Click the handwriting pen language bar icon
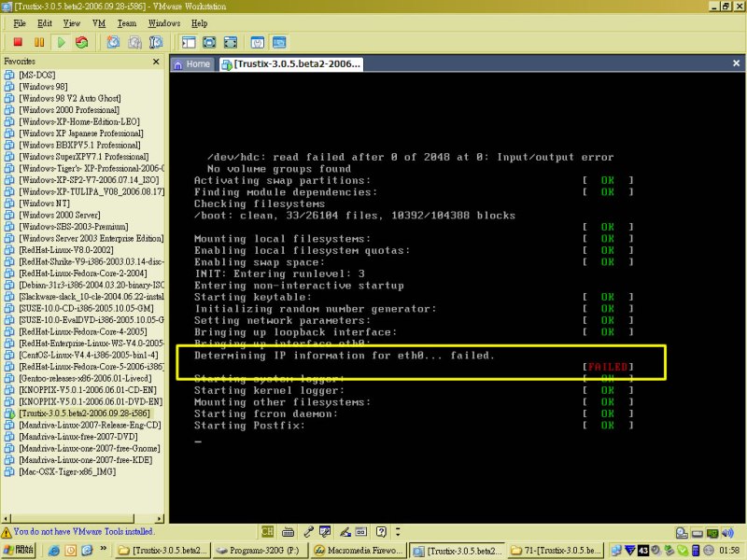 (345, 531)
